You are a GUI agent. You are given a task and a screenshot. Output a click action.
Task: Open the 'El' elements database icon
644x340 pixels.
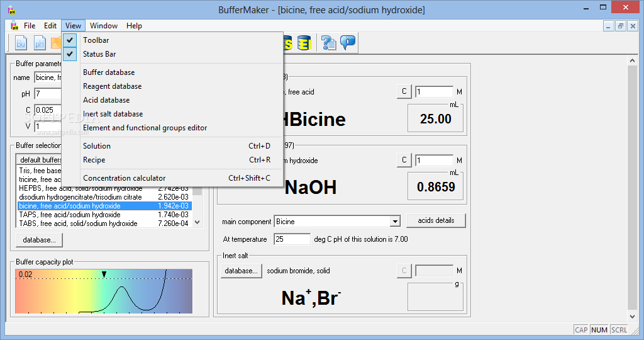304,43
